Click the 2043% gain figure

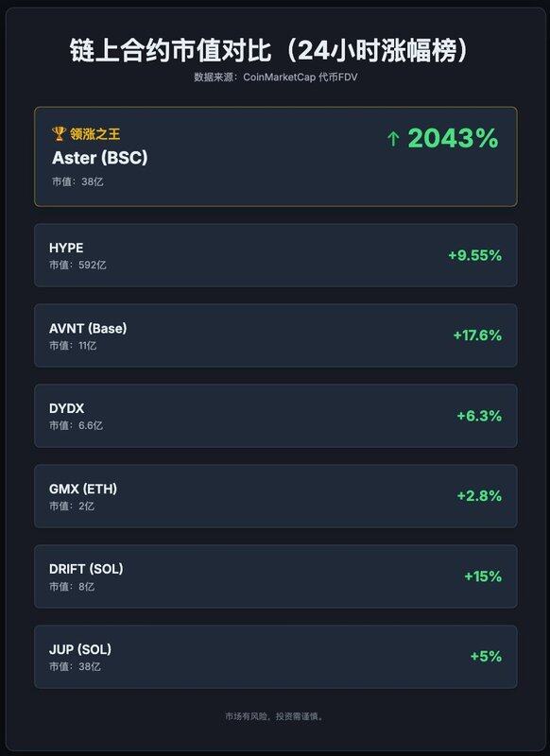click(453, 138)
